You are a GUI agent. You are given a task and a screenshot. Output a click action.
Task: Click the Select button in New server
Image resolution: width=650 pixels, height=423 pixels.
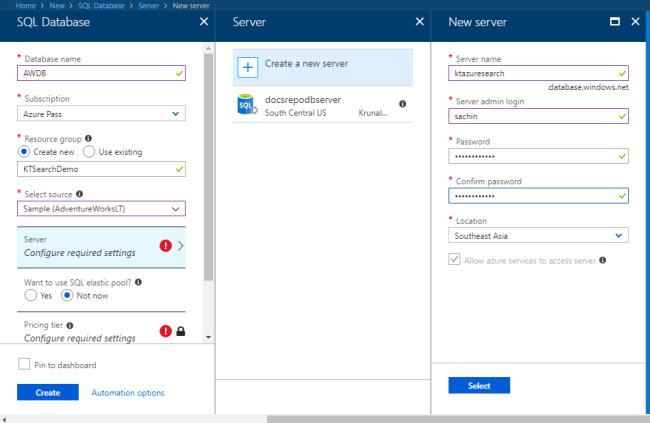point(479,385)
